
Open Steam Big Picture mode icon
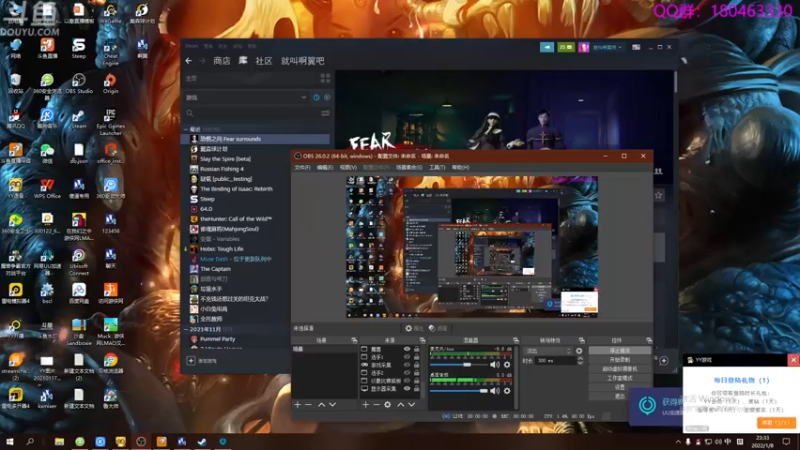pos(636,47)
